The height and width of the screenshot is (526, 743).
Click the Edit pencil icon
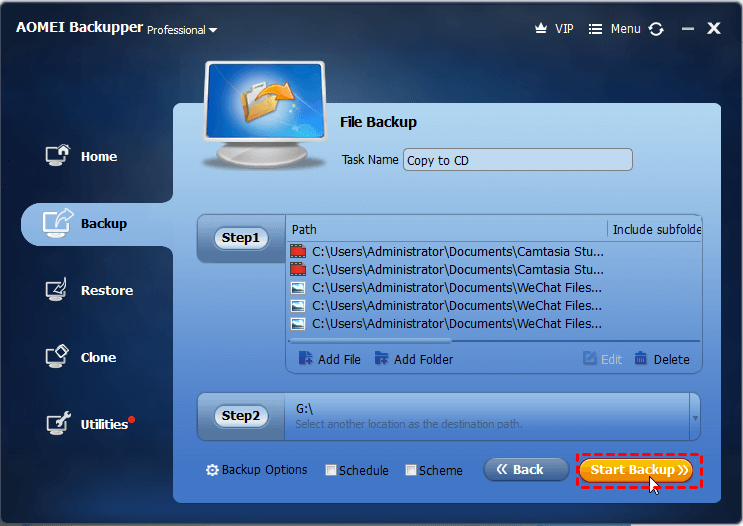pos(589,358)
